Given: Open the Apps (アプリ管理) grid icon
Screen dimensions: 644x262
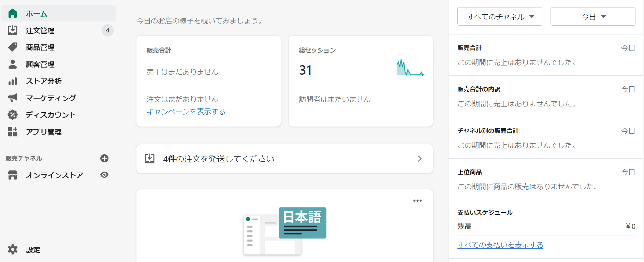Looking at the screenshot, I should [13, 132].
